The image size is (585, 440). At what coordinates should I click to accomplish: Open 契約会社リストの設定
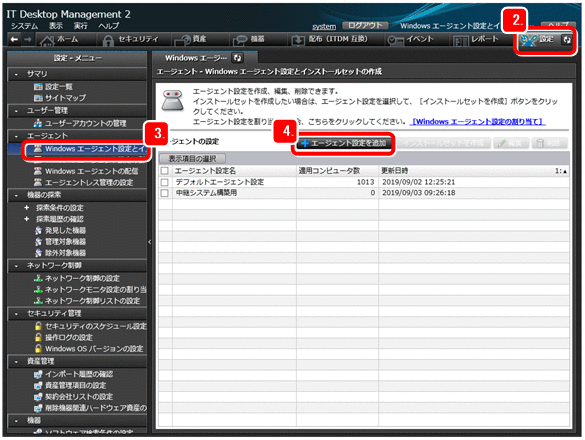click(79, 396)
